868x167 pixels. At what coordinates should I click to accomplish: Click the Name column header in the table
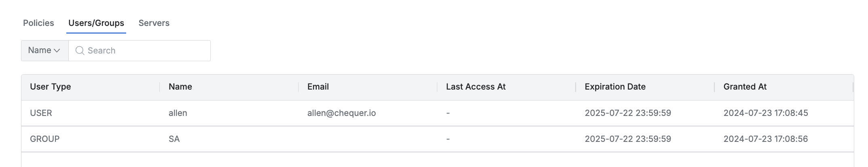click(x=180, y=87)
